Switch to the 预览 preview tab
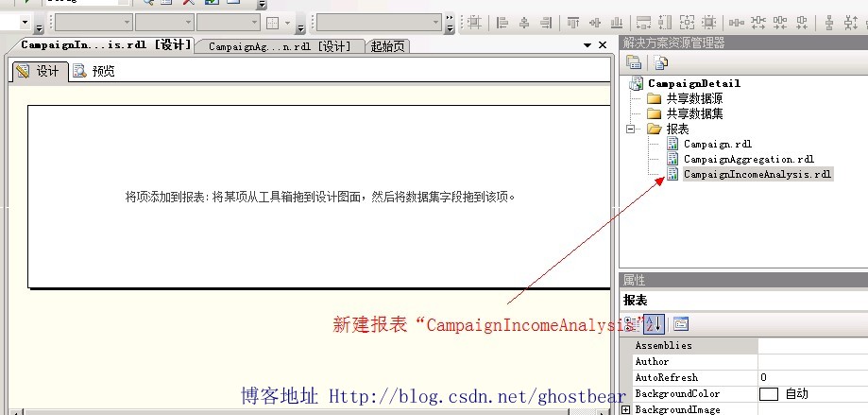Screen dimensions: 868x415 [94, 71]
